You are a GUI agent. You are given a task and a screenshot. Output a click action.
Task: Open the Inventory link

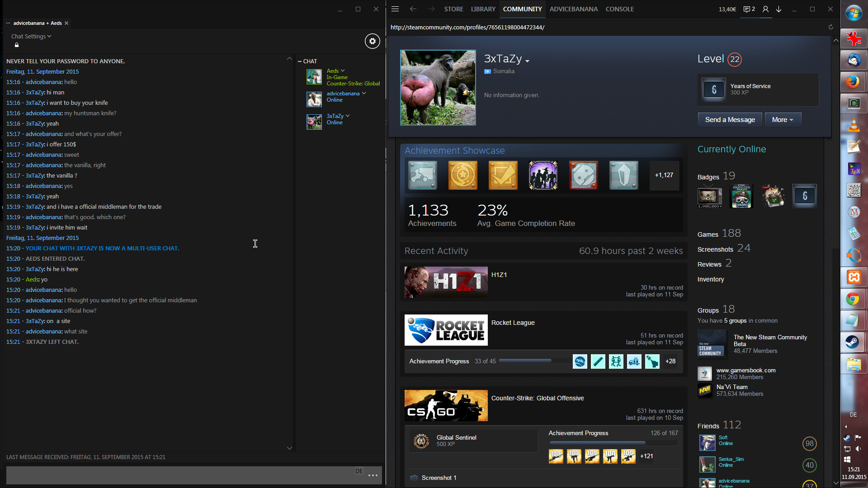[x=710, y=279]
